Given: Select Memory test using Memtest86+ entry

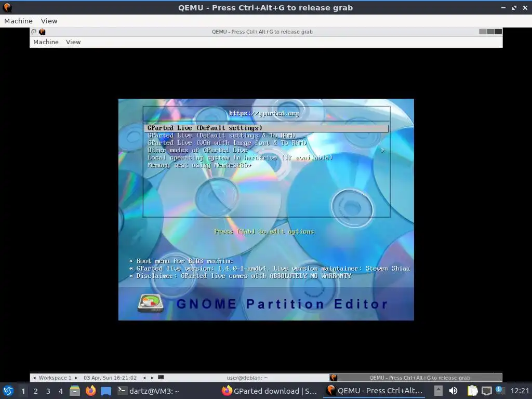Looking at the screenshot, I should coord(199,165).
